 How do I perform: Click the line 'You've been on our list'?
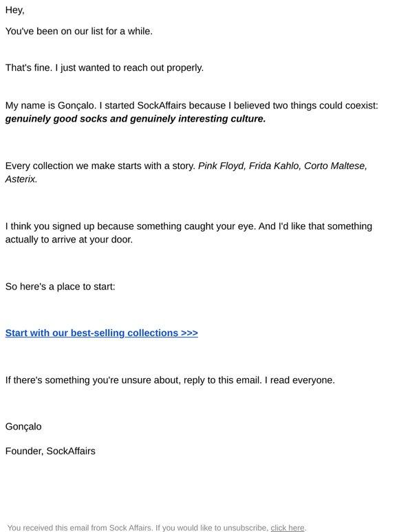pyautogui.click(x=79, y=31)
